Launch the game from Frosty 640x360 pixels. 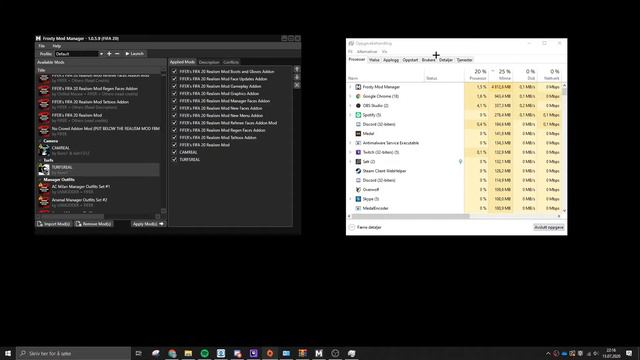(x=134, y=54)
